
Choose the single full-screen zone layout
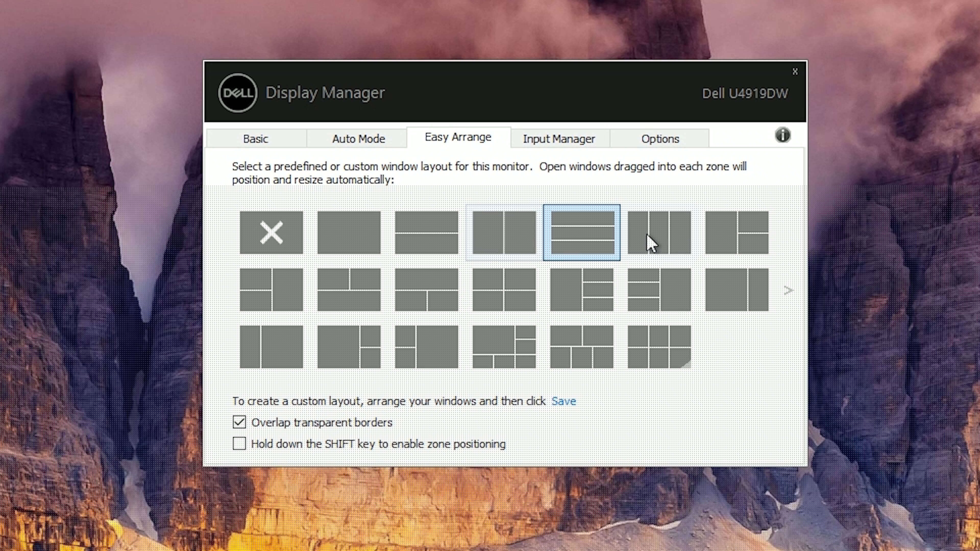tap(349, 232)
